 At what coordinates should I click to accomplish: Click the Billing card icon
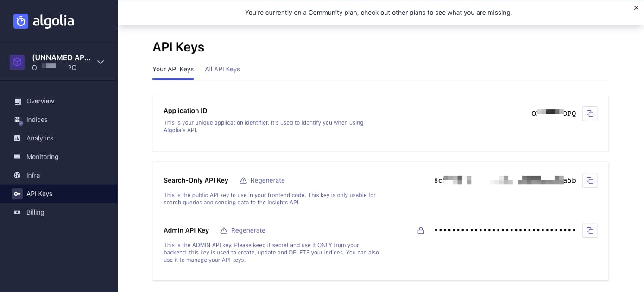[x=18, y=212]
